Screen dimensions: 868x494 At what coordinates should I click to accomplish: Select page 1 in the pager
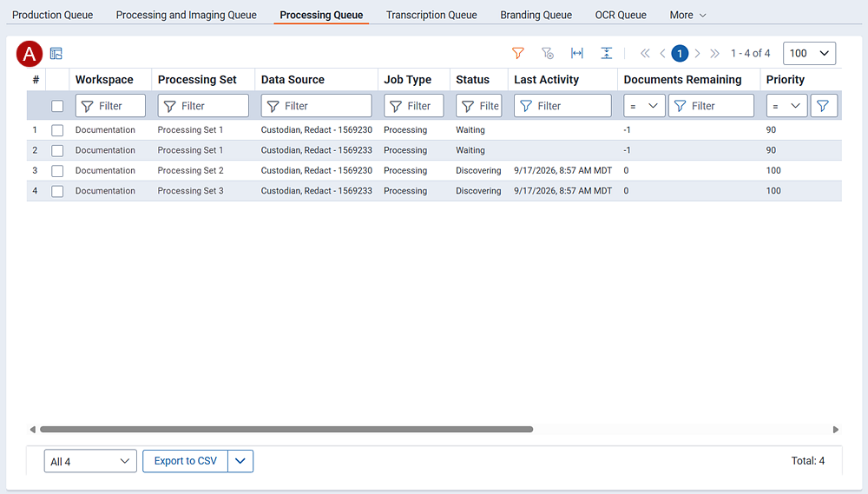[x=680, y=53]
